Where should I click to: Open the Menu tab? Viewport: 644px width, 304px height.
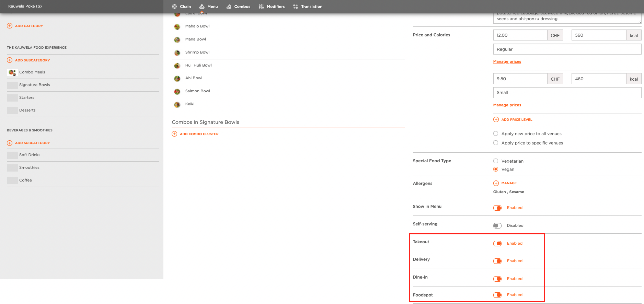[208, 7]
